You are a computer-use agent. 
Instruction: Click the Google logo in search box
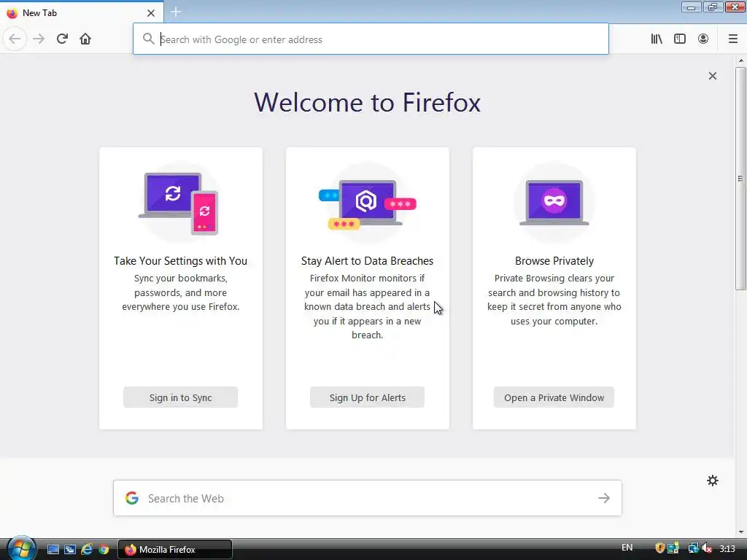click(132, 498)
